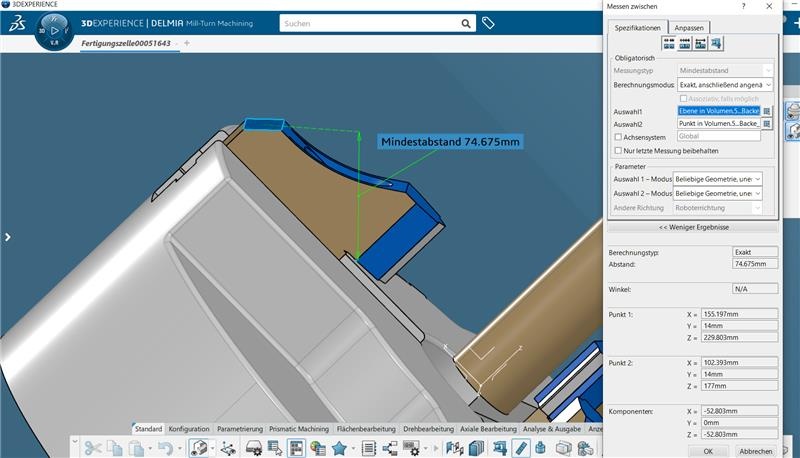Open the Analyse & Ausgabe tab
This screenshot has width=800, height=458.
[552, 429]
